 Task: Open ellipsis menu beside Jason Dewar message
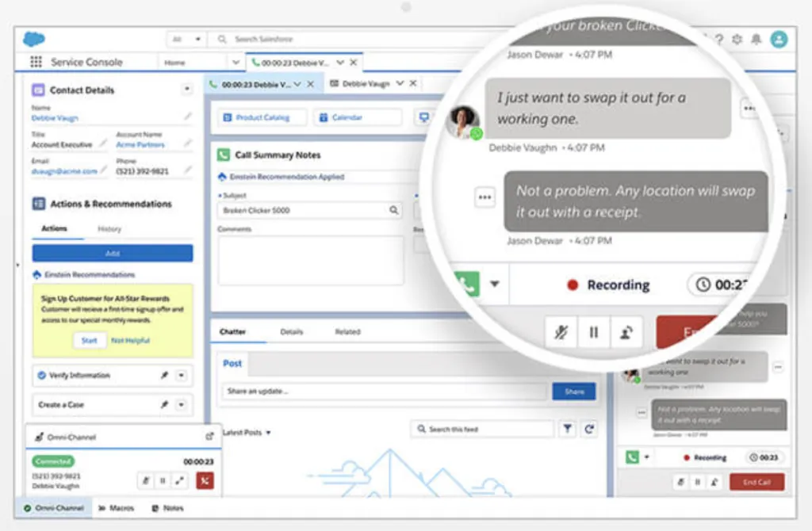coord(485,197)
